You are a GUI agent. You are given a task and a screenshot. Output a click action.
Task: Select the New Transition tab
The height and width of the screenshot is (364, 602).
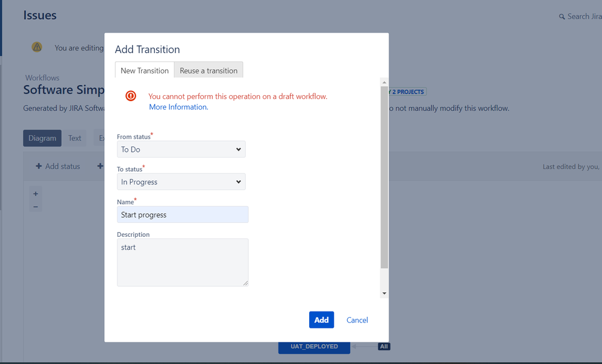144,70
